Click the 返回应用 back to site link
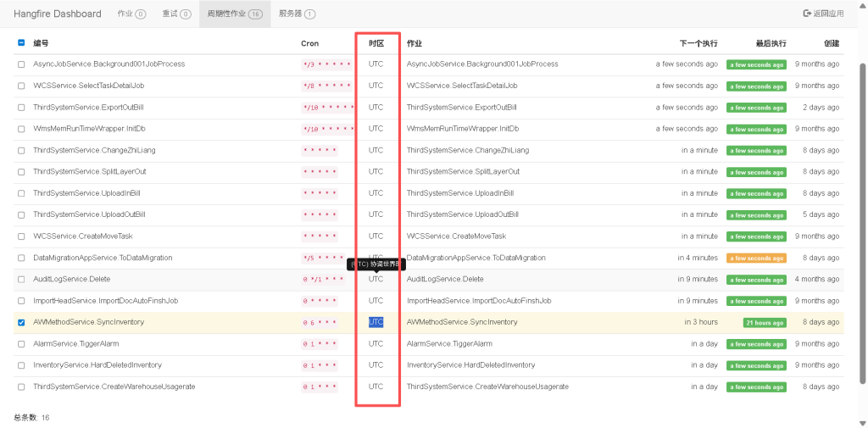This screenshot has height=428, width=868. 824,14
